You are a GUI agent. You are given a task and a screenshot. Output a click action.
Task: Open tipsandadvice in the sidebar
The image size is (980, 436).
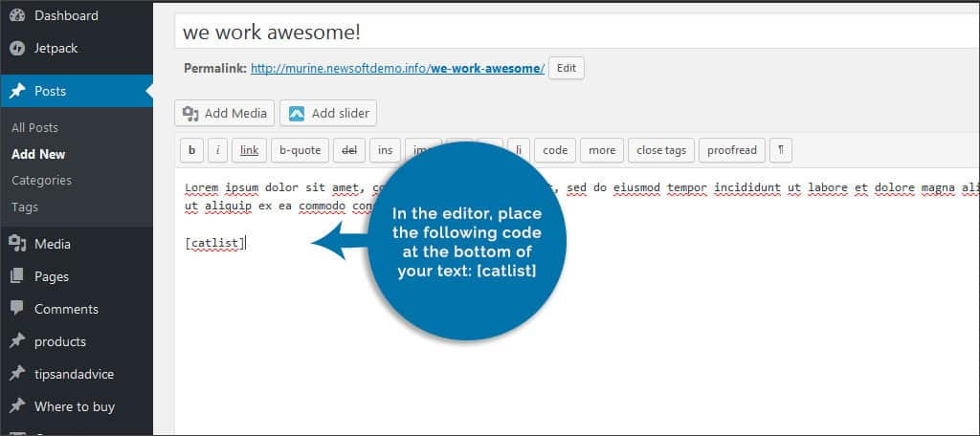pos(77,374)
